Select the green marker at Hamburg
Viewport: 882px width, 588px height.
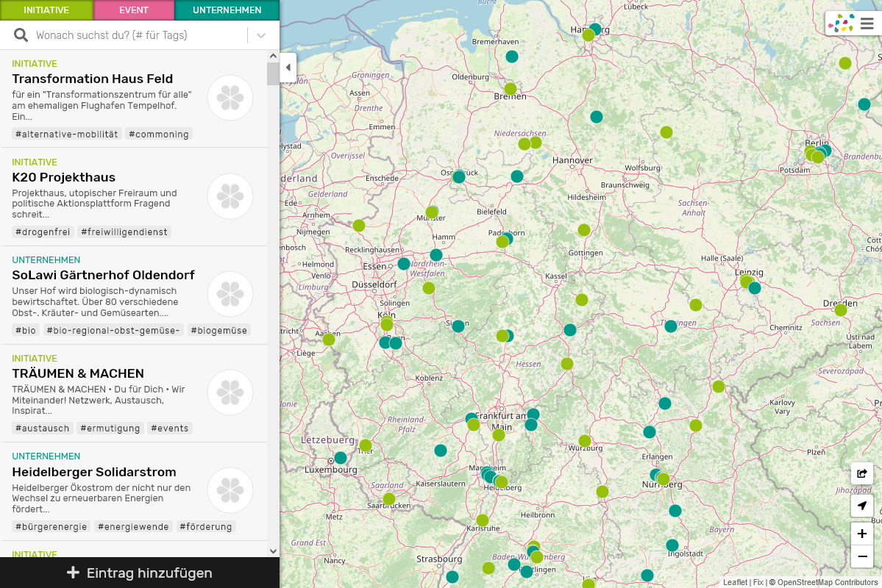(x=588, y=35)
